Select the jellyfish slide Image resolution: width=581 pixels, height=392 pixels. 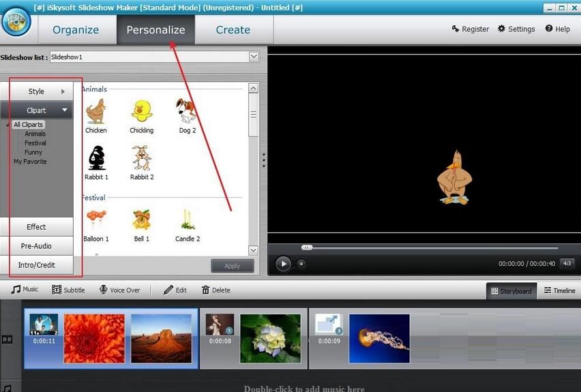coord(379,339)
